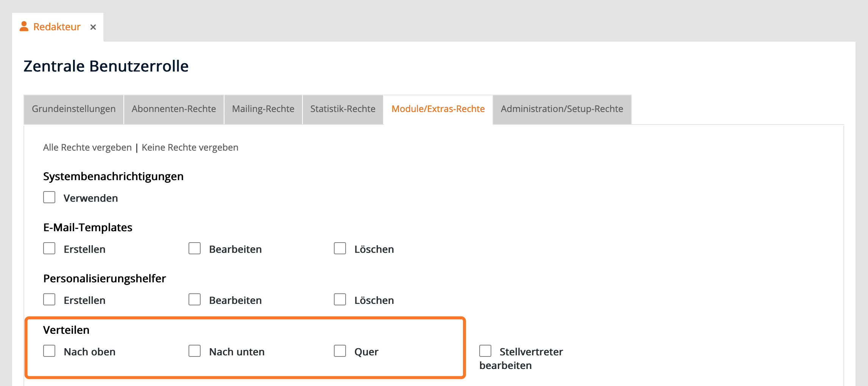
Task: Click the Redakteur user icon
Action: [x=24, y=26]
